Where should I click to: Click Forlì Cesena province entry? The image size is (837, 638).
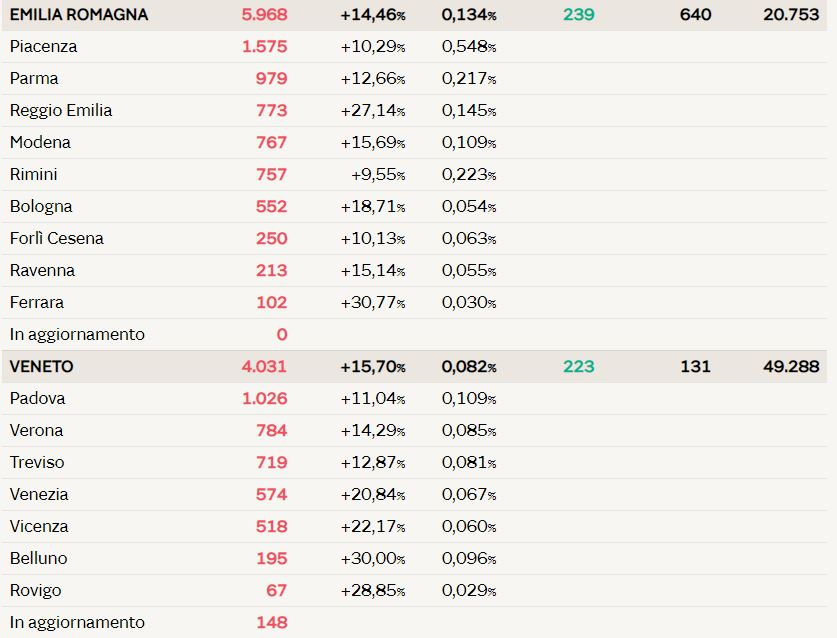57,238
